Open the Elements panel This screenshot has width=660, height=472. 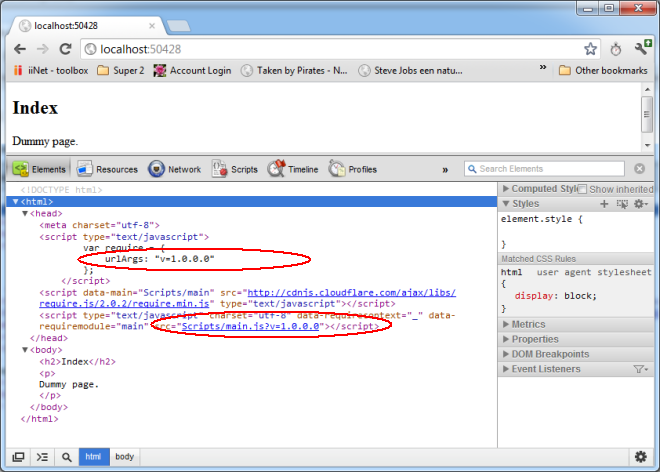click(39, 169)
